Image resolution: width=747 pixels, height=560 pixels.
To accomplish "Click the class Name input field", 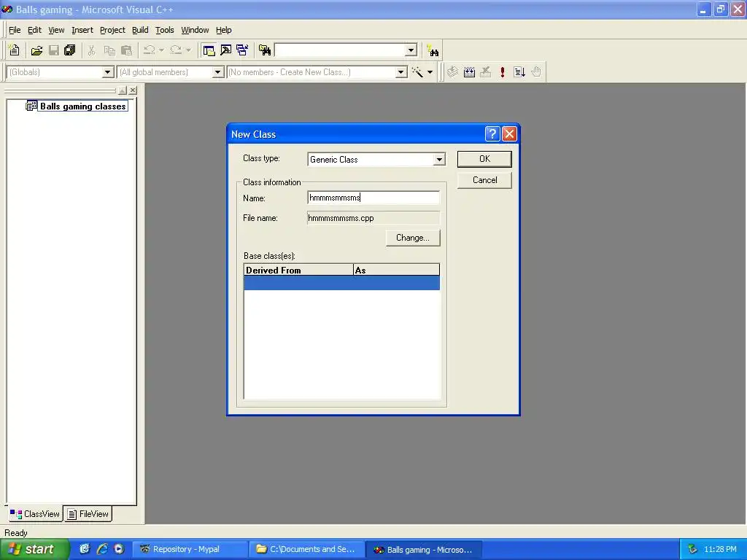I will click(x=373, y=198).
